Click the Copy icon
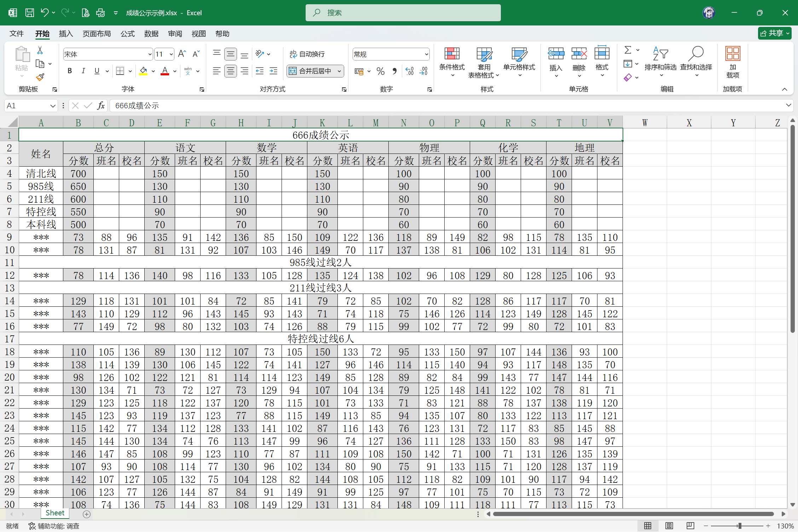 [40, 64]
